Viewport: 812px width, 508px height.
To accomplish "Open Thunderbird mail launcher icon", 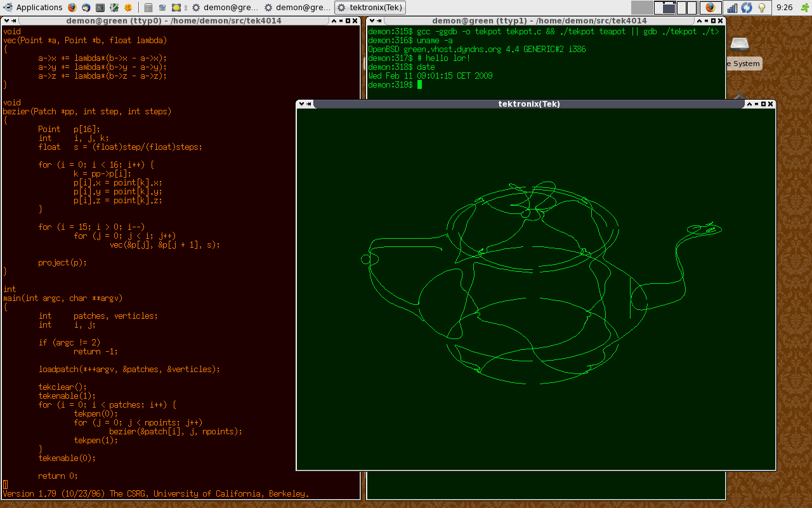I will [86, 8].
